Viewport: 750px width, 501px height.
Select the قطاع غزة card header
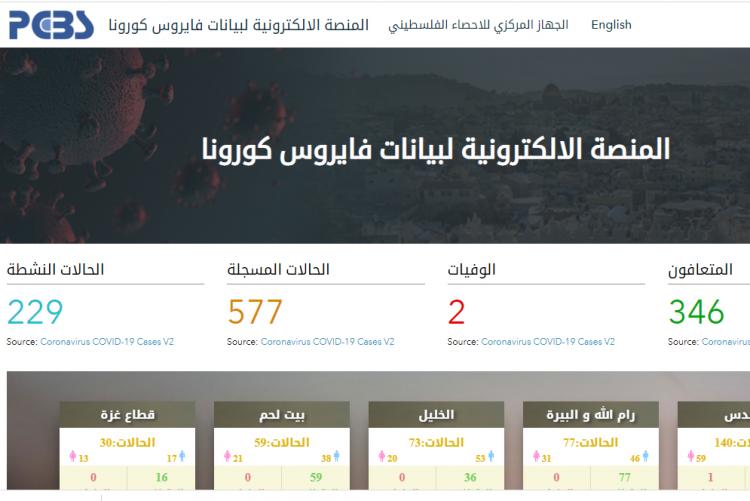pyautogui.click(x=127, y=414)
